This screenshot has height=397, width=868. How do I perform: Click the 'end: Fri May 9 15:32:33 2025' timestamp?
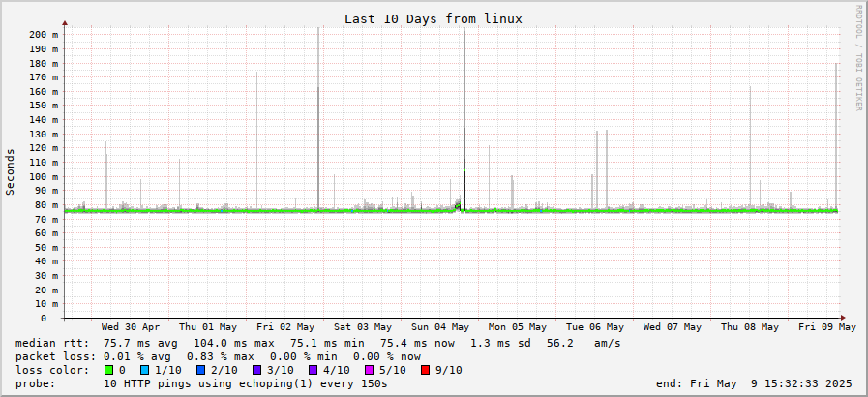[x=756, y=383]
